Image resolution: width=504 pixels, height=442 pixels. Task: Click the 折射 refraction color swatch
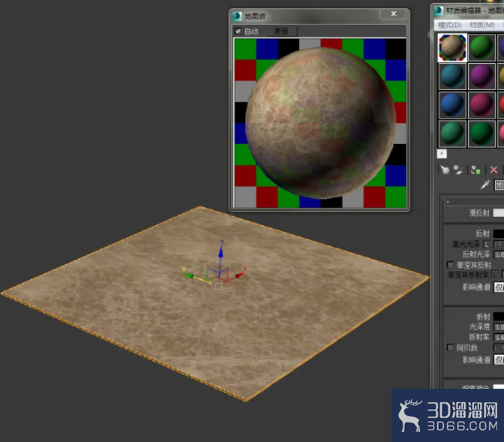(499, 317)
